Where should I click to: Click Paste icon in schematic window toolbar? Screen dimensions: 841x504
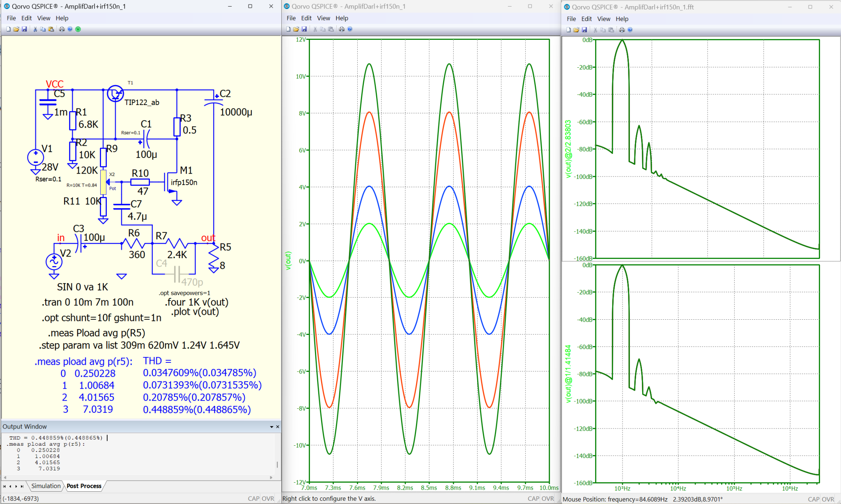(51, 29)
